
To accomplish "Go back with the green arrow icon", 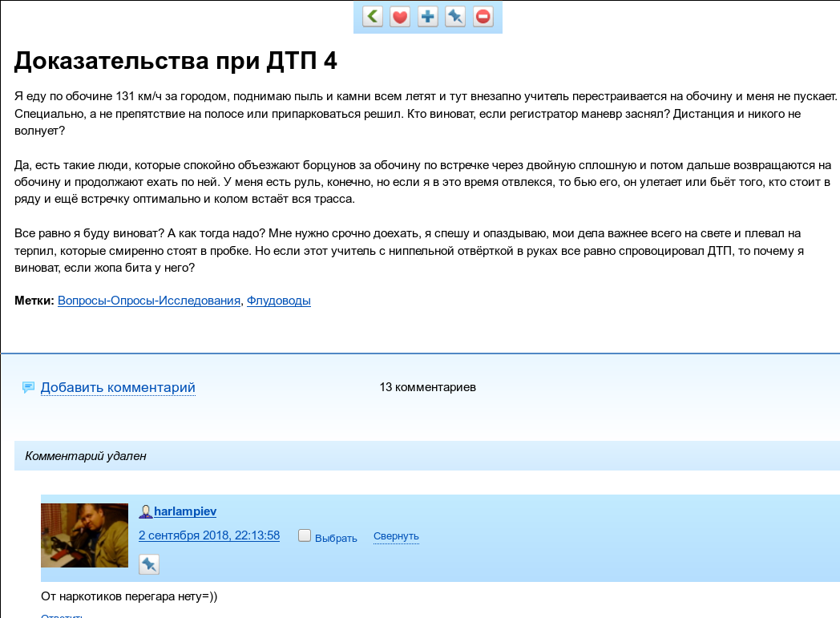I will tap(373, 17).
